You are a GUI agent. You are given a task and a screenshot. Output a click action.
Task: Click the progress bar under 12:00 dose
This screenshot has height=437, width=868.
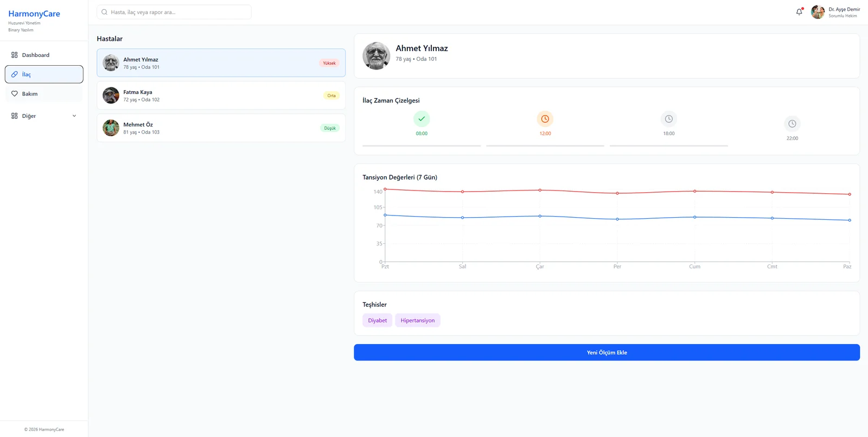545,145
